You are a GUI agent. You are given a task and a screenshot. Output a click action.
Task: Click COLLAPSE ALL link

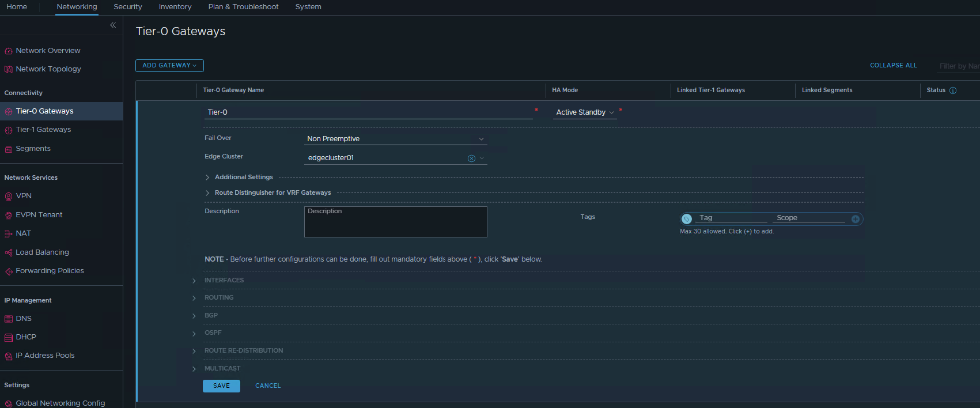[893, 66]
